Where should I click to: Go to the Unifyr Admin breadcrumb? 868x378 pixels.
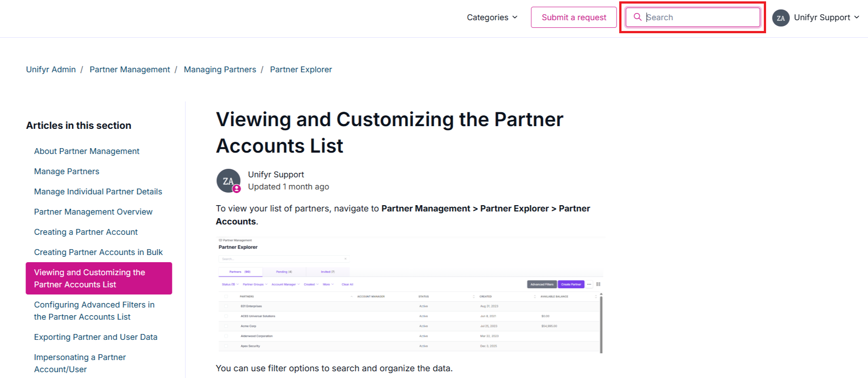click(x=51, y=70)
